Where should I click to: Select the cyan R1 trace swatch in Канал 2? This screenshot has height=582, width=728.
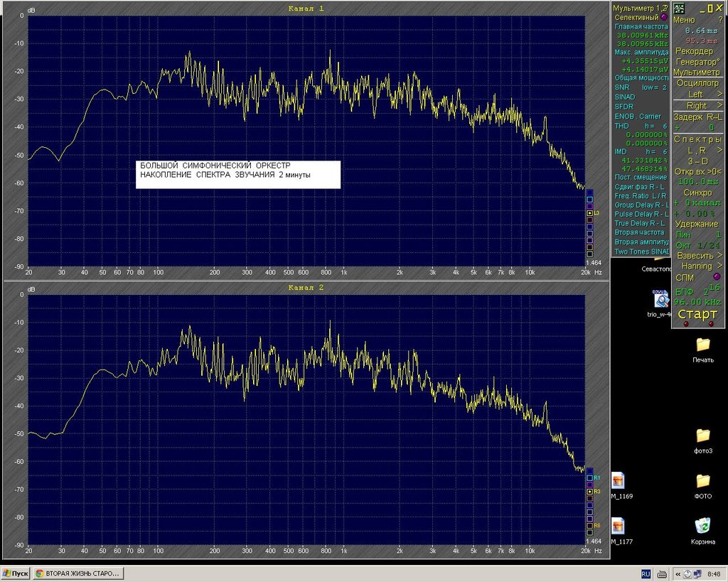click(x=589, y=477)
